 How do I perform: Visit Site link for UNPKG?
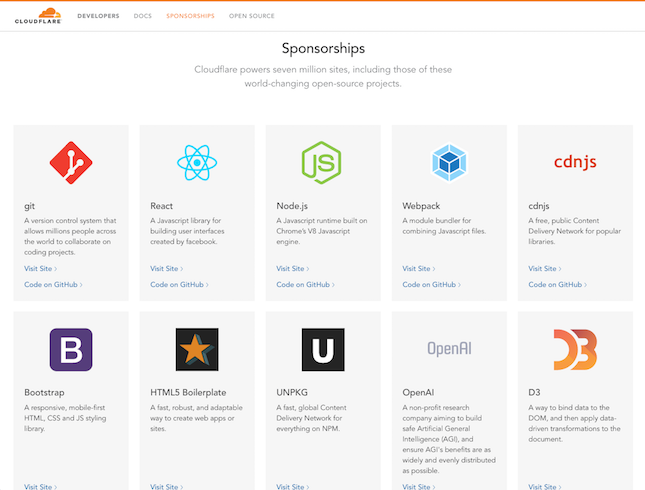(292, 487)
